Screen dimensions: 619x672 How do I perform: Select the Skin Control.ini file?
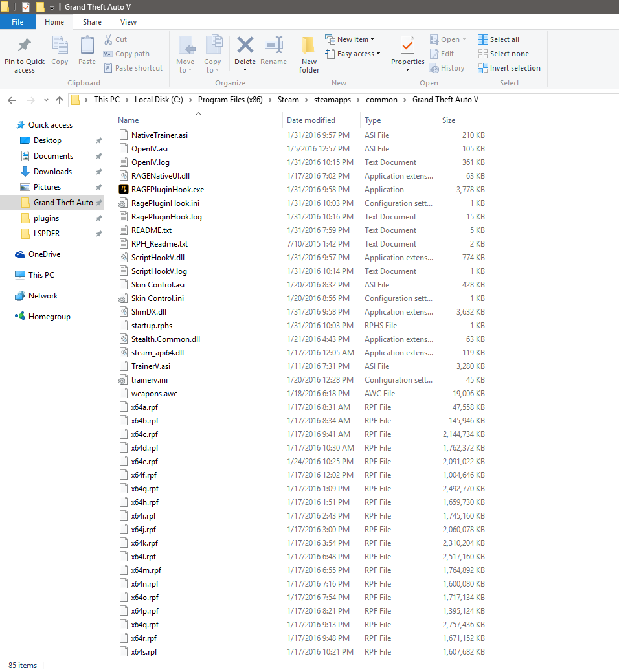coord(157,298)
